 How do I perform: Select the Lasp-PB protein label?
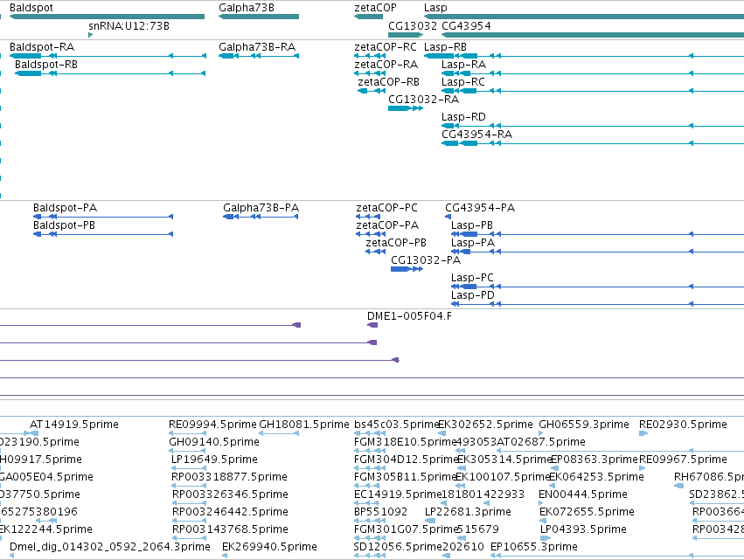[472, 225]
